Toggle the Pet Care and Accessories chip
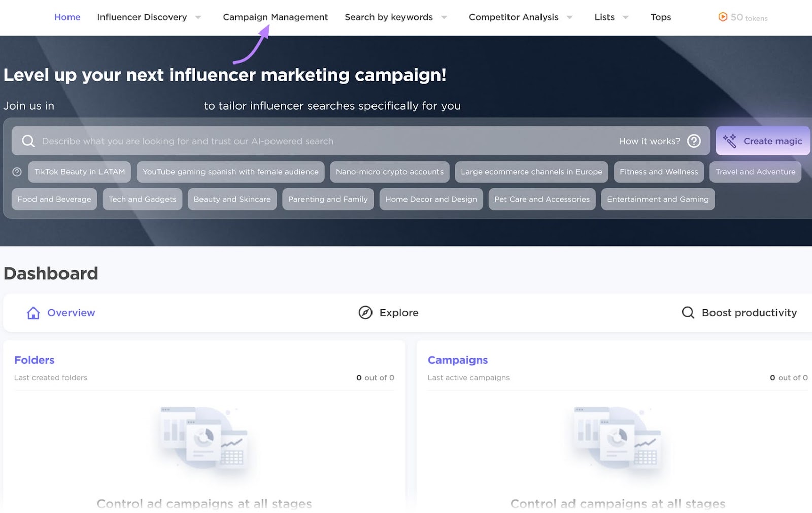Screen dimensions: 812x513 click(542, 199)
